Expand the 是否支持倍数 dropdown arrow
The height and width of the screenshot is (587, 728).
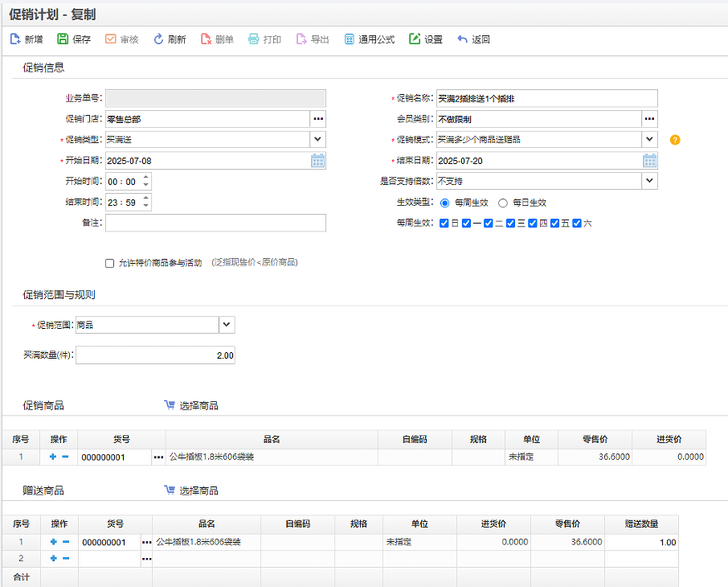[649, 181]
